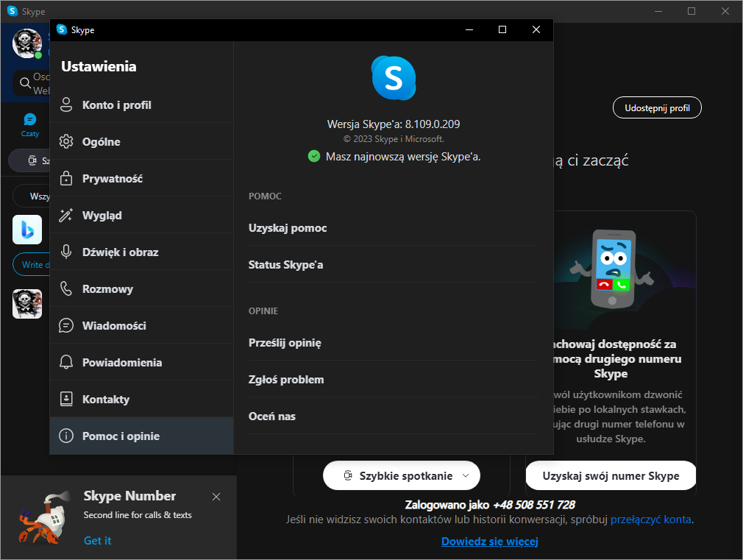Click the large Skype logo in settings

(394, 78)
